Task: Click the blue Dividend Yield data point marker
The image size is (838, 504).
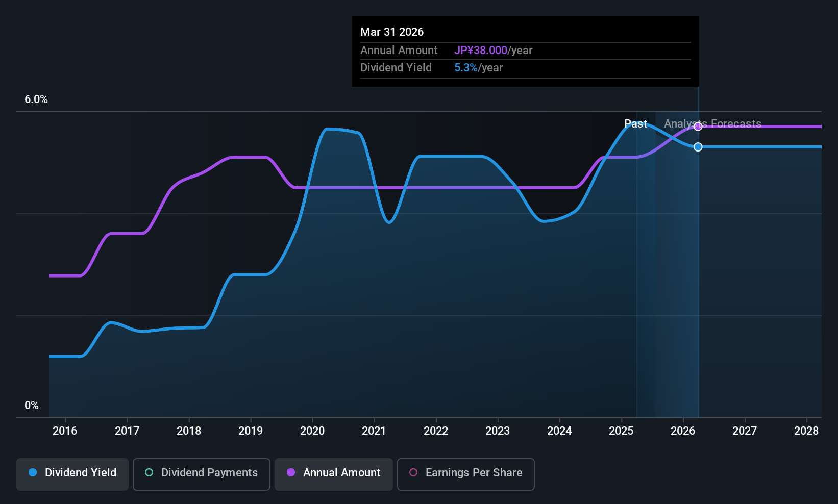Action: [698, 147]
